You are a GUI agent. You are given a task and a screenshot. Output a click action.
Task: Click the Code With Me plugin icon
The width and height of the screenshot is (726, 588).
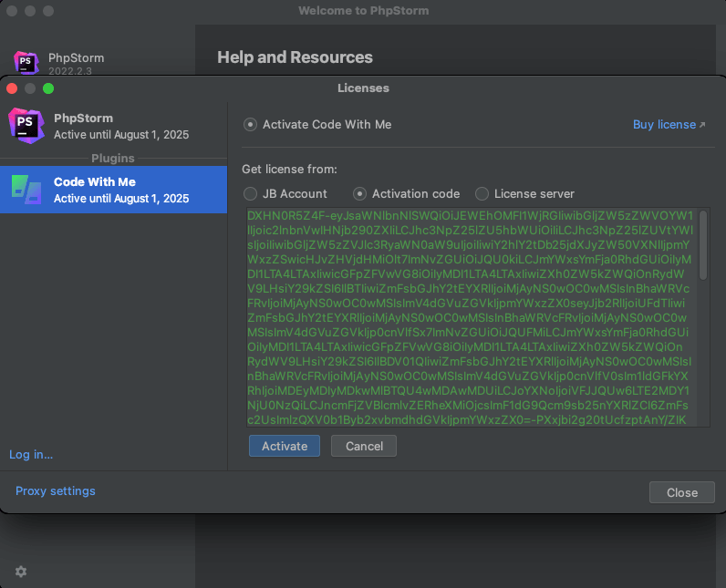(26, 190)
